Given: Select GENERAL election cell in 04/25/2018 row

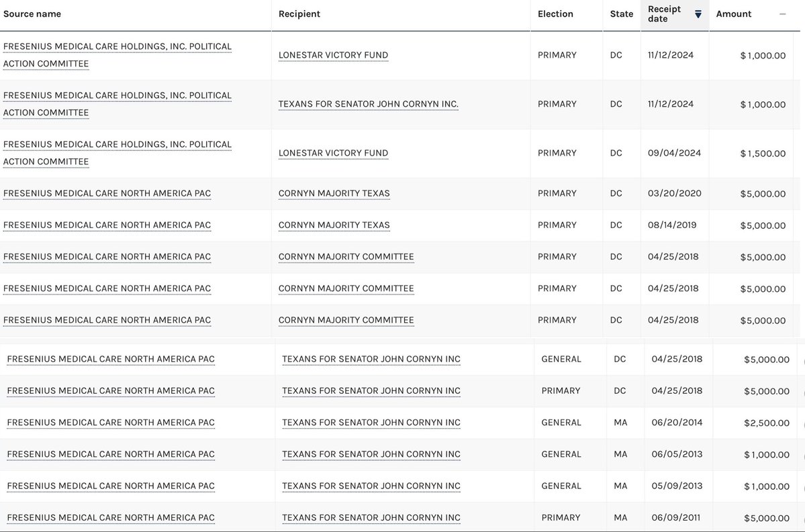Looking at the screenshot, I should pyautogui.click(x=561, y=359).
